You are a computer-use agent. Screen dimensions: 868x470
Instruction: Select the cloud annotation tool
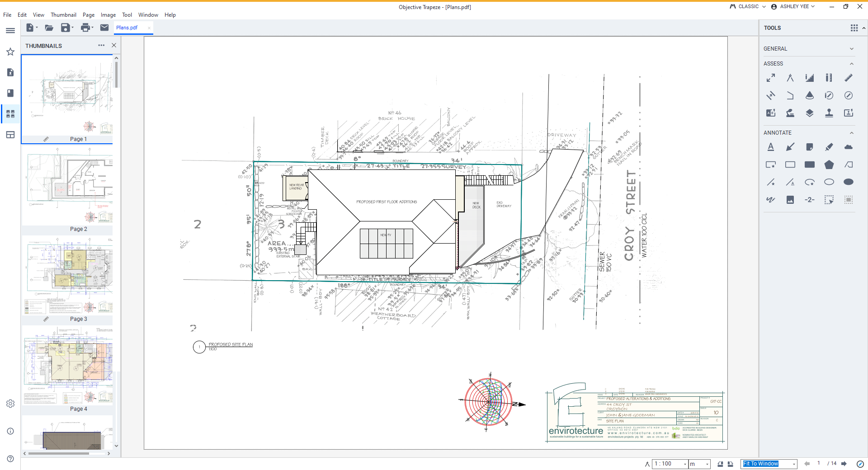click(x=848, y=147)
